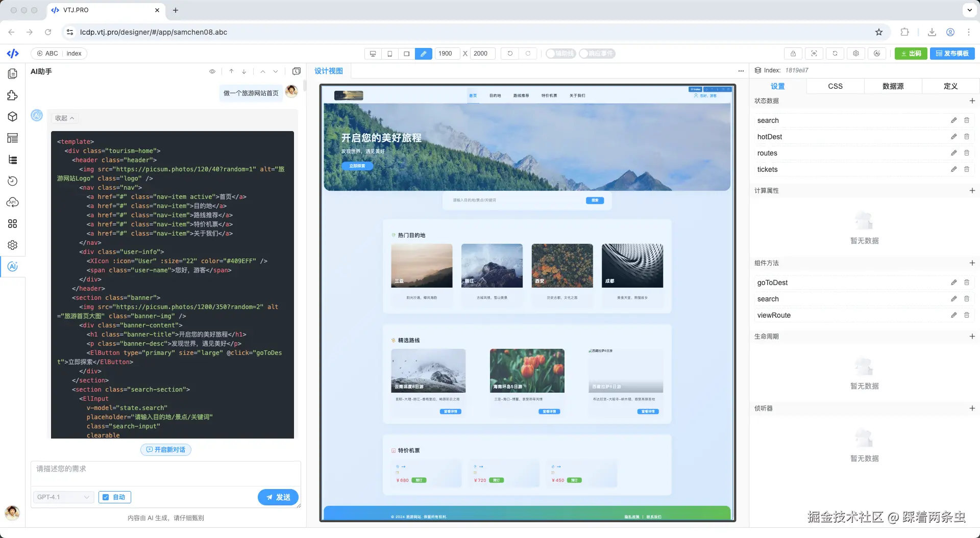Bookmark page with star icon in address bar

[x=879, y=32]
